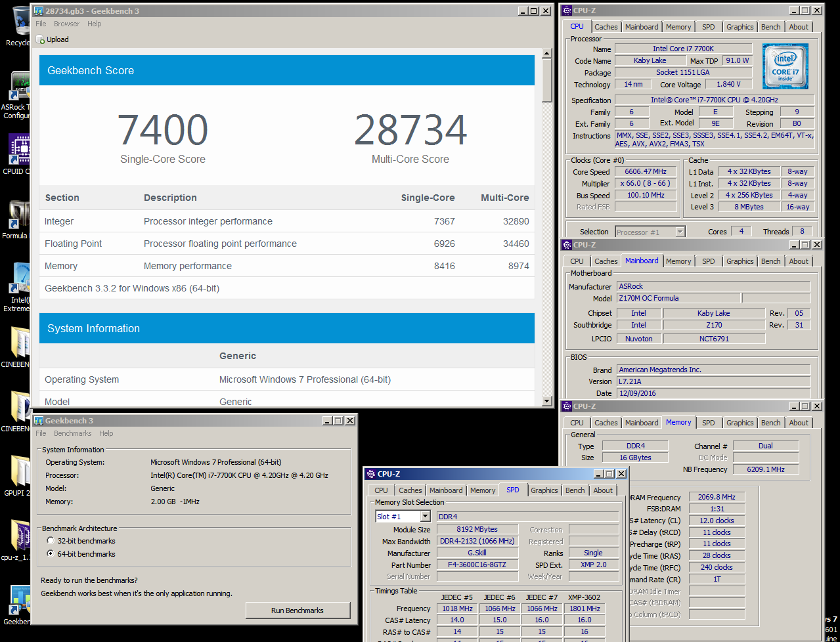Click the BIOS version L7.21A field
840x642 pixels.
tap(713, 381)
